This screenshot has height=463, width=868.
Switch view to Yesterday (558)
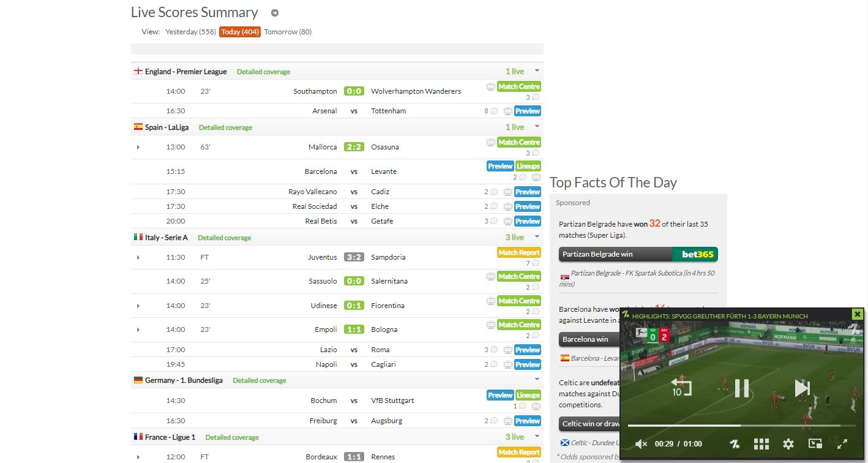click(x=190, y=32)
